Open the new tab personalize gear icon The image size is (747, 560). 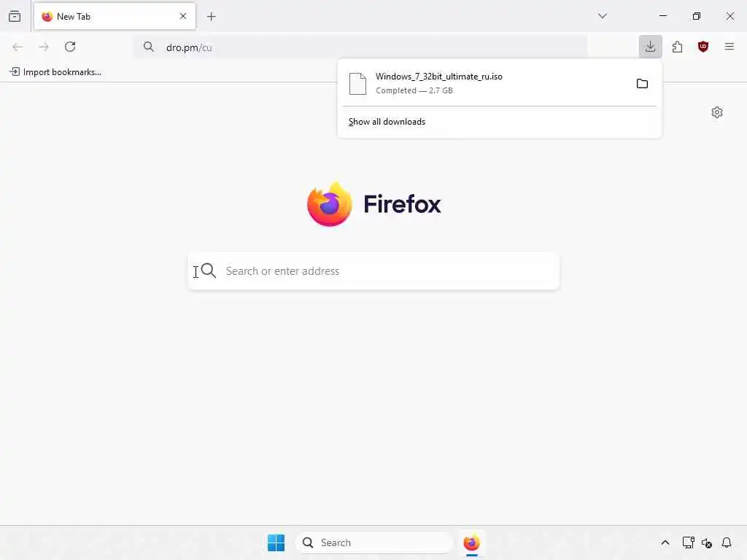(717, 112)
